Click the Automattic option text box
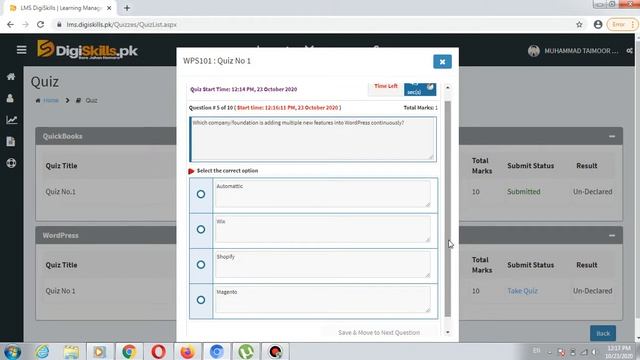Image resolution: width=640 pixels, height=360 pixels. coord(323,194)
